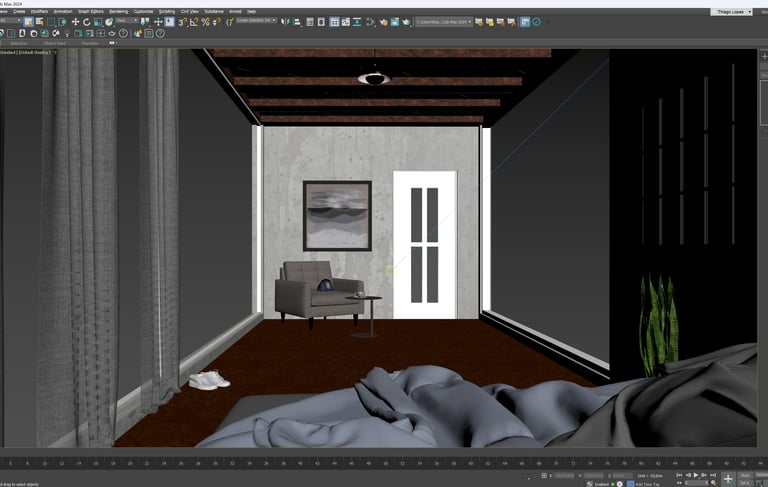Toggle the Ribbon display
Screen dimensions: 768x487
click(x=334, y=22)
